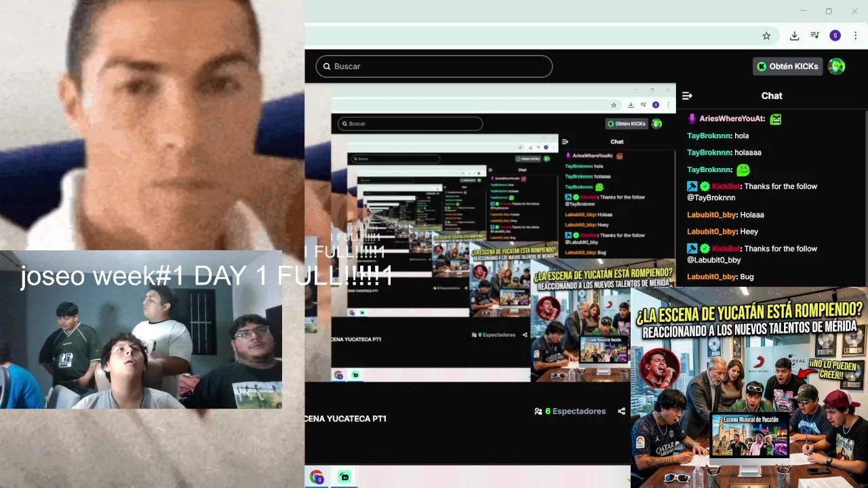The image size is (868, 488).
Task: Click the viewers people icon beside 6 Espectadores
Action: tap(538, 411)
